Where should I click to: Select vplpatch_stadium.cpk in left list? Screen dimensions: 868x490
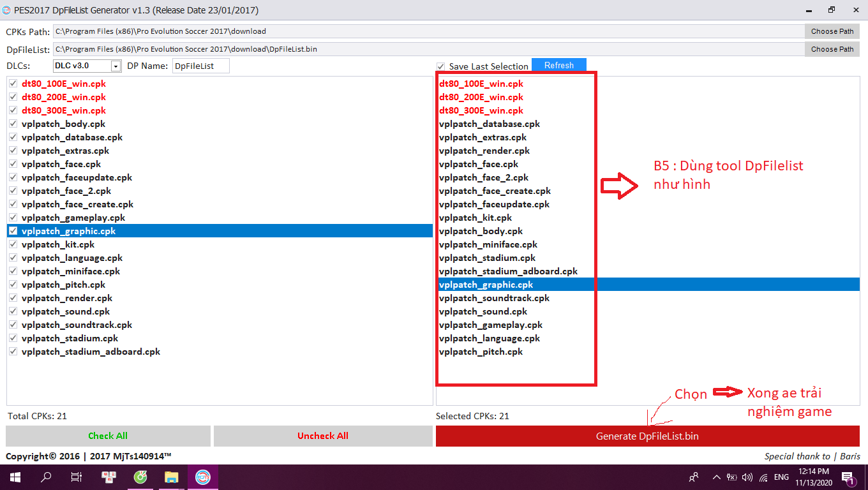pos(70,338)
